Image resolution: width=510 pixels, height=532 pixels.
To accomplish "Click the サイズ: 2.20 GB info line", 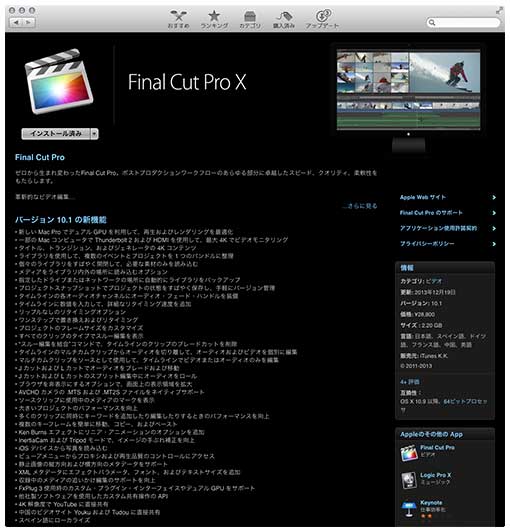I will [x=421, y=325].
